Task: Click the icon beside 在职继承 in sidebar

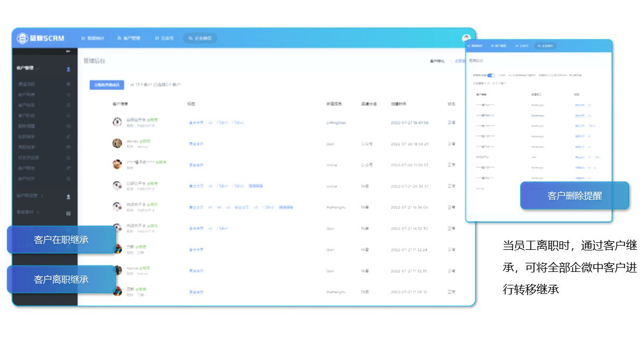Action: point(68,136)
